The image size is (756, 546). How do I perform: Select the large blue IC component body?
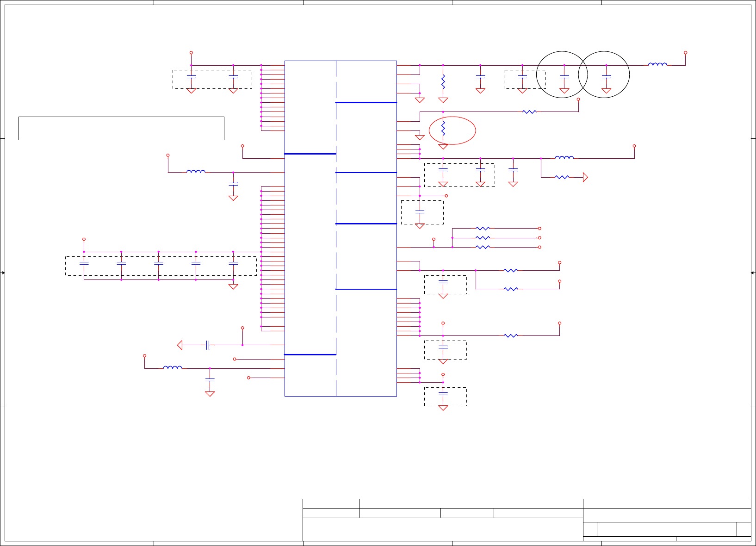(341, 228)
